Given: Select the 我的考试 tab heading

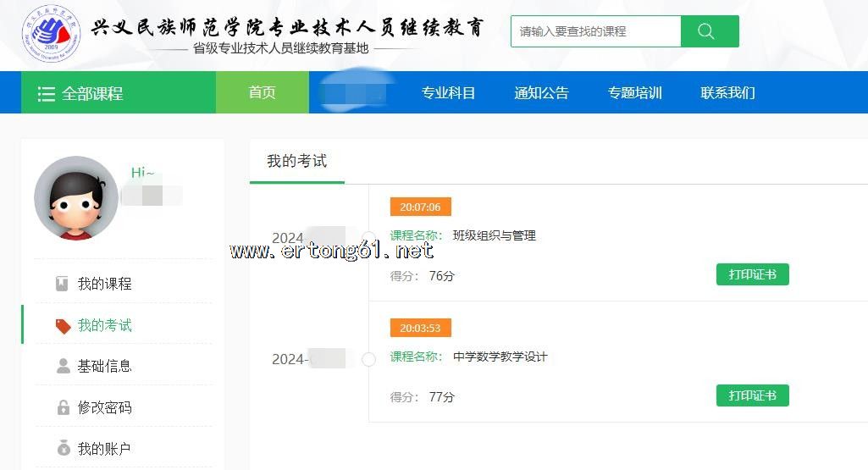Looking at the screenshot, I should pyautogui.click(x=296, y=161).
